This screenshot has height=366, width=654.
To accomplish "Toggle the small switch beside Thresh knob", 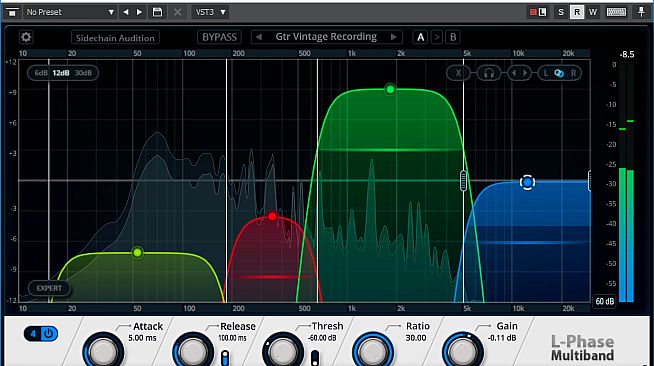I will click(x=315, y=358).
